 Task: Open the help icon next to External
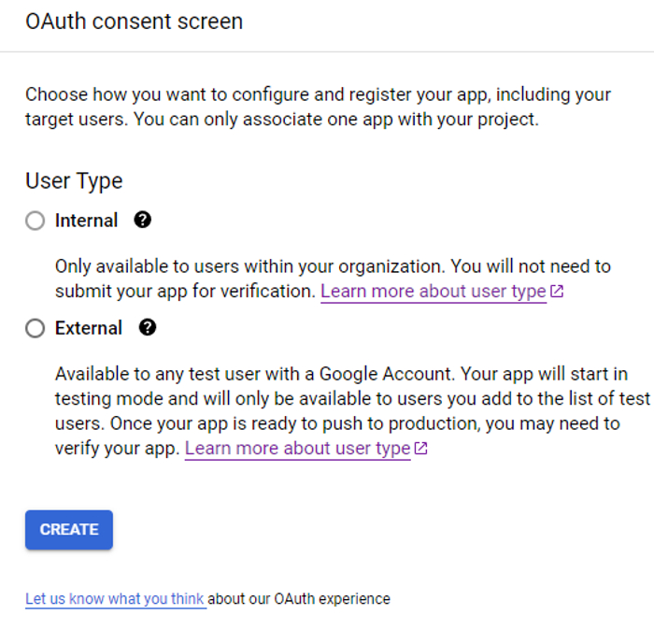pyautogui.click(x=148, y=327)
